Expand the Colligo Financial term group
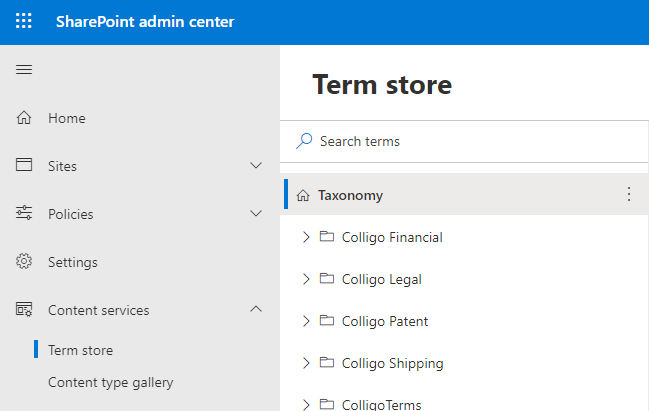Image resolution: width=649 pixels, height=411 pixels. pos(306,237)
